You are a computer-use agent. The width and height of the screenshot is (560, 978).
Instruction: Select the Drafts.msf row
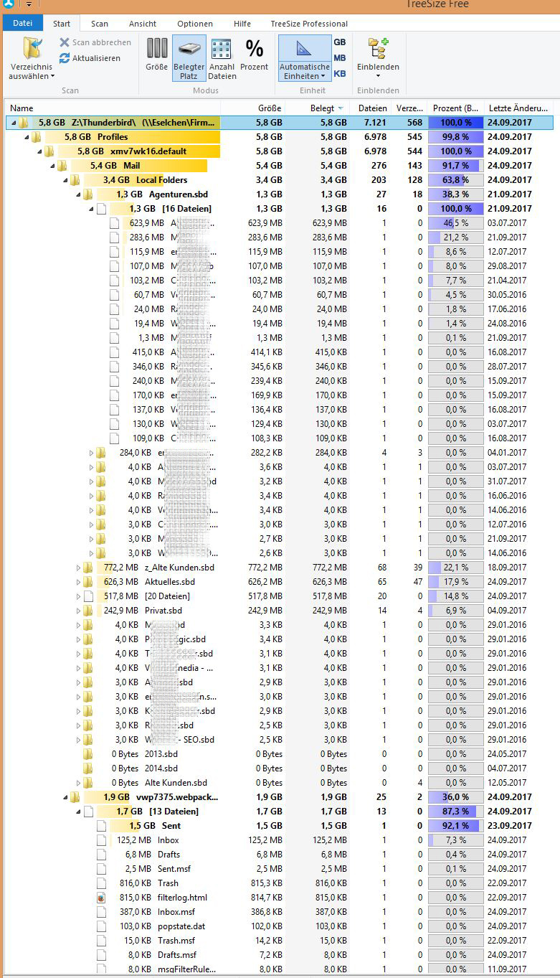(x=280, y=955)
